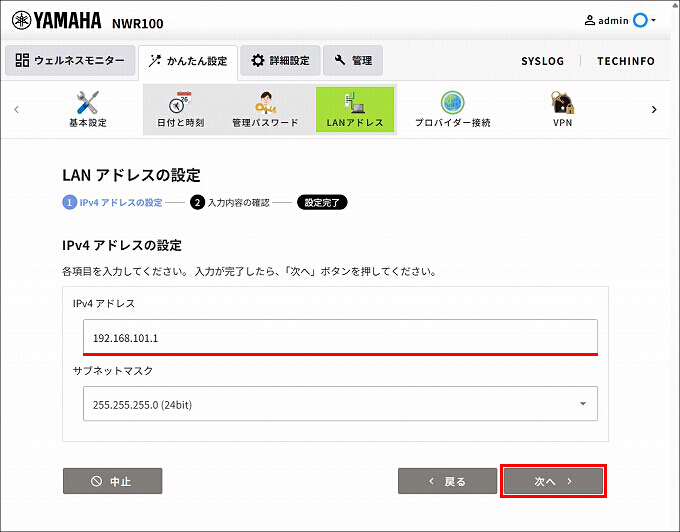Viewport: 680px width, 532px height.
Task: Open プロバイダー接続 globe icon
Action: (x=452, y=103)
